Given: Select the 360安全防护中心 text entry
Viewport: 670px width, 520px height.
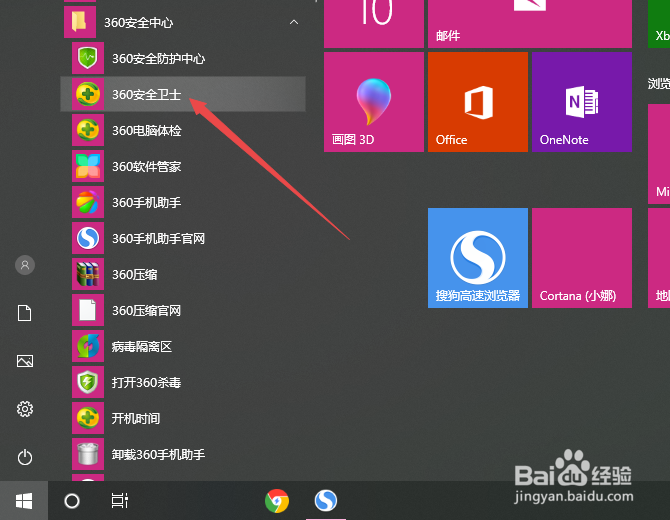Looking at the screenshot, I should 159,59.
